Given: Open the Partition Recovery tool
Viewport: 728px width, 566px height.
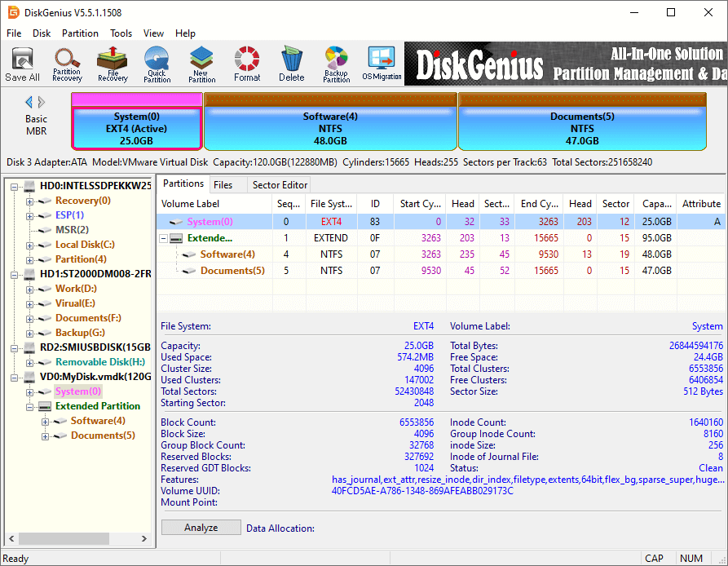Looking at the screenshot, I should (x=67, y=64).
